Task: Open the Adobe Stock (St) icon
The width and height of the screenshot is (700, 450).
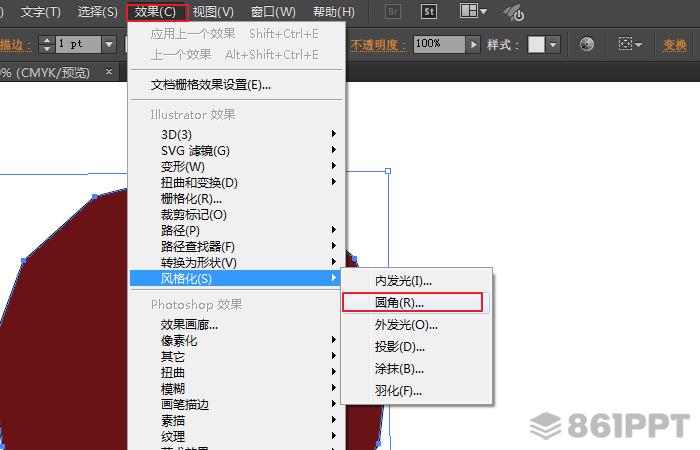Action: click(x=429, y=12)
